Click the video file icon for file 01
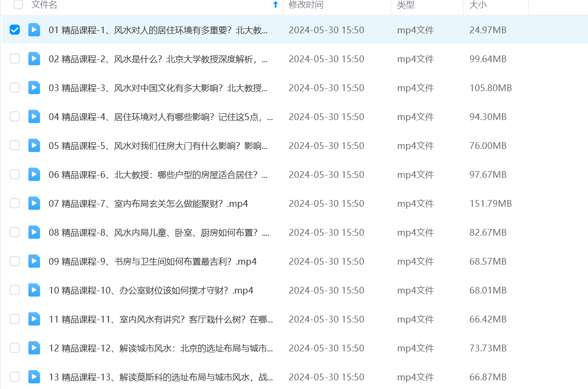Image resolution: width=588 pixels, height=389 pixels. point(34,30)
